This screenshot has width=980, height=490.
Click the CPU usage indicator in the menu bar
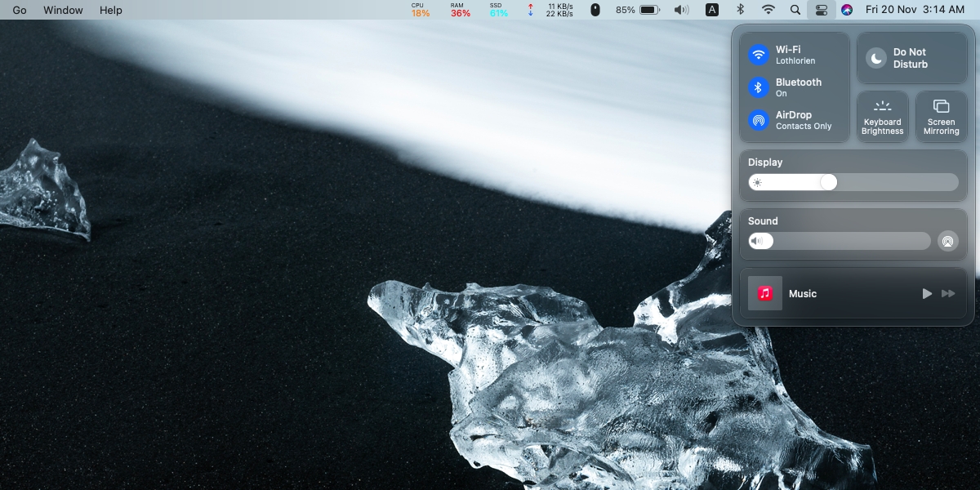[x=418, y=10]
